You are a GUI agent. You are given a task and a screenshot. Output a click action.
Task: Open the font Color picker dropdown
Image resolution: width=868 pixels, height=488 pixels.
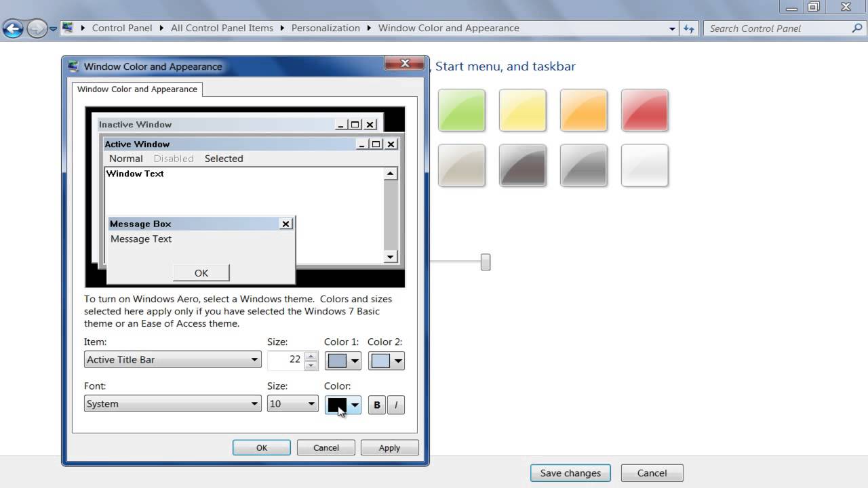click(343, 405)
